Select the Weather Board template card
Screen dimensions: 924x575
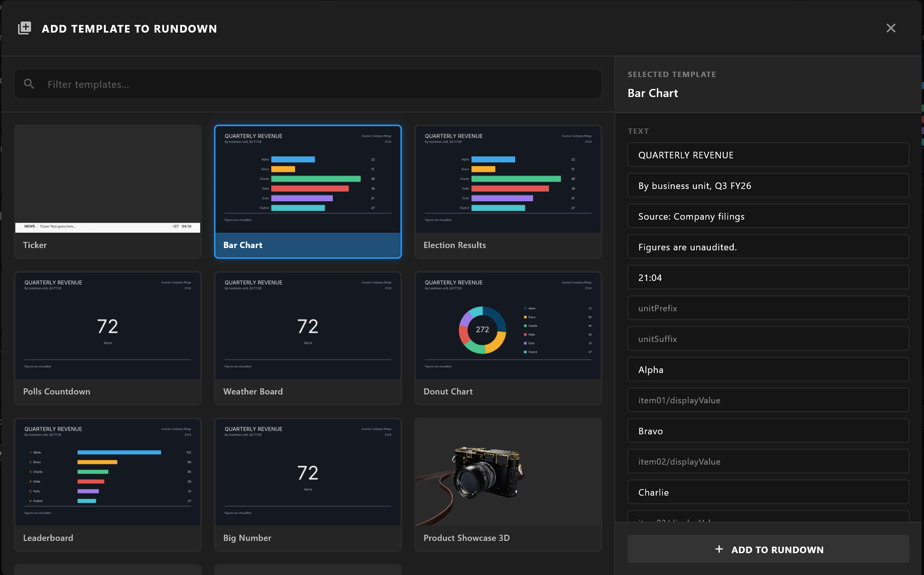pos(308,338)
